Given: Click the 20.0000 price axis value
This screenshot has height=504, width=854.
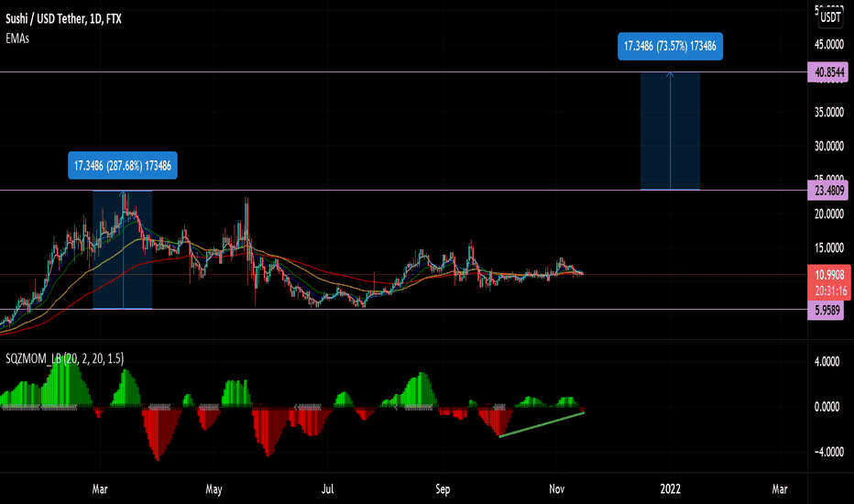Looking at the screenshot, I should tap(829, 214).
